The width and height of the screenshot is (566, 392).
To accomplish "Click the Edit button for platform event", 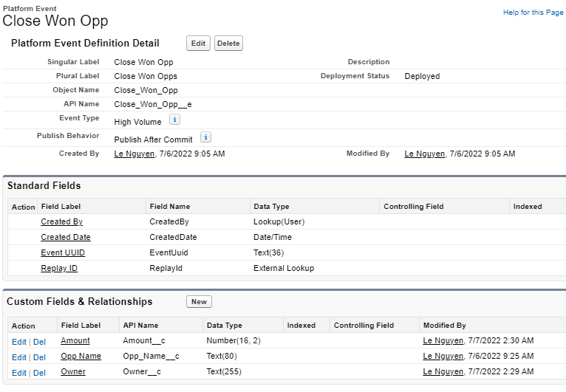I will [198, 44].
